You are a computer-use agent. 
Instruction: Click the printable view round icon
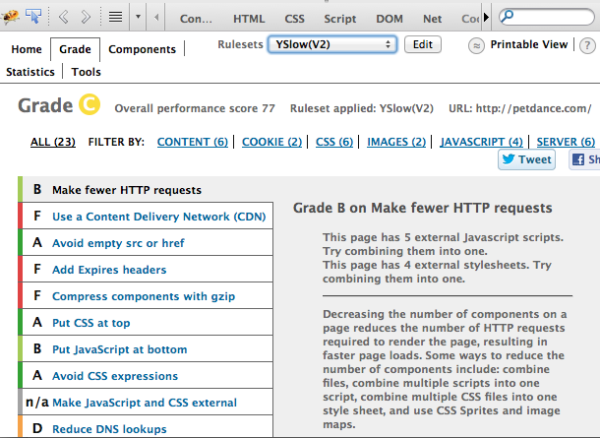click(x=476, y=46)
